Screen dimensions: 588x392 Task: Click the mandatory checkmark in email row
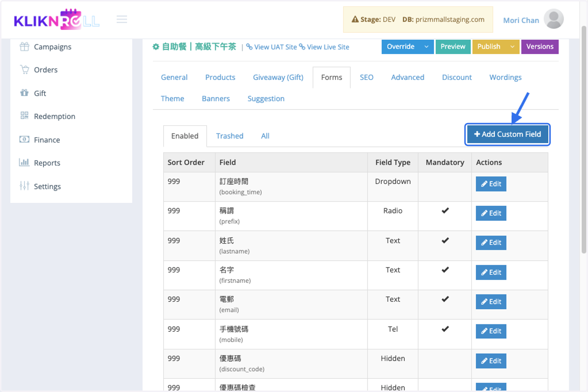point(445,299)
